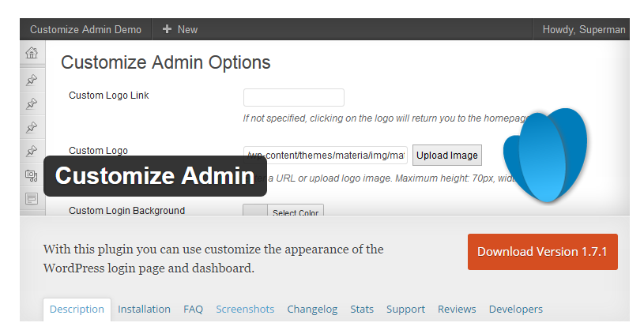Click the Custom Login Background label
The image size is (644, 334).
point(127,211)
